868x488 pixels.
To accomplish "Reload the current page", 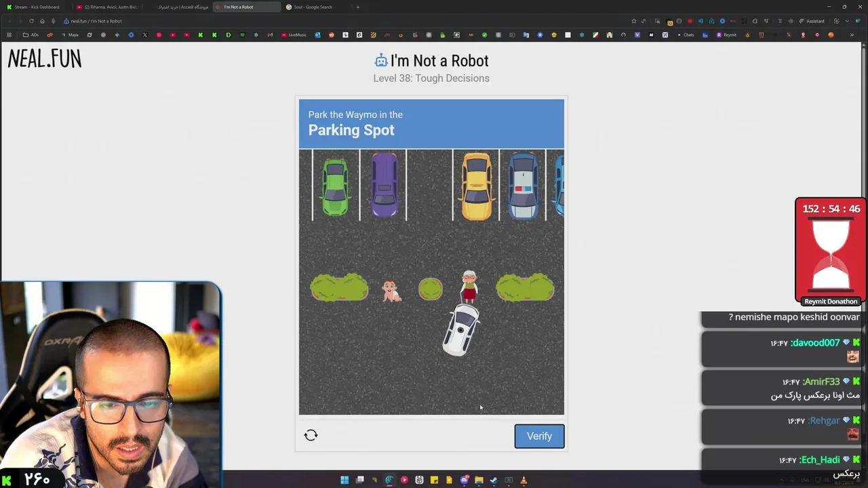I will pyautogui.click(x=31, y=21).
